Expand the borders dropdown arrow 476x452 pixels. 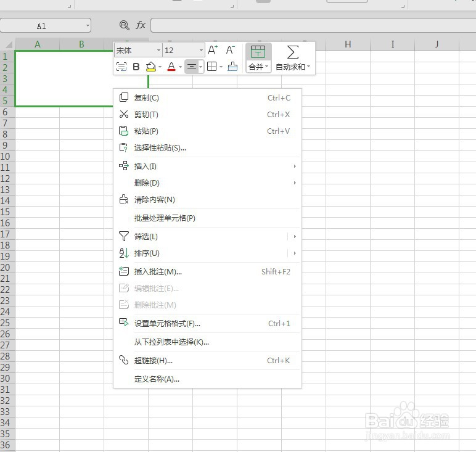click(221, 67)
